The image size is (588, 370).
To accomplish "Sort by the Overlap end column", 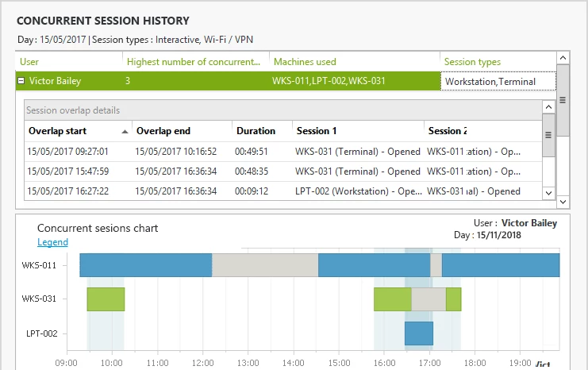I will [x=163, y=131].
